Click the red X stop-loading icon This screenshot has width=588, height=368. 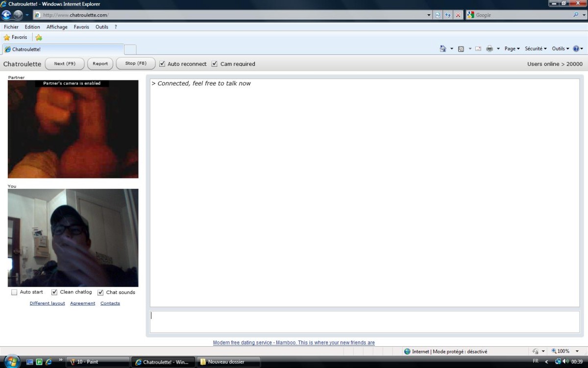click(458, 15)
